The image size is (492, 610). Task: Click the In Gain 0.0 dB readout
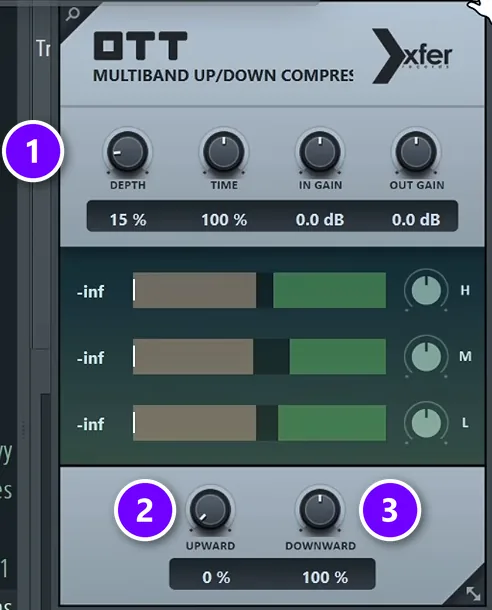point(320,220)
